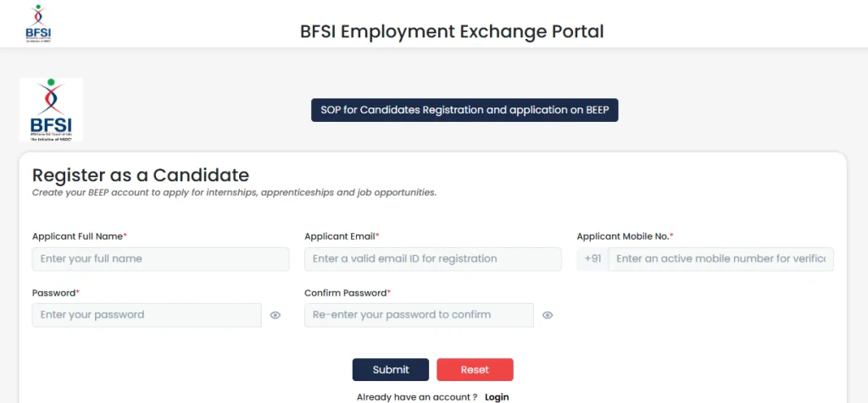
Task: Click the +91 country code prefix
Action: click(x=593, y=259)
